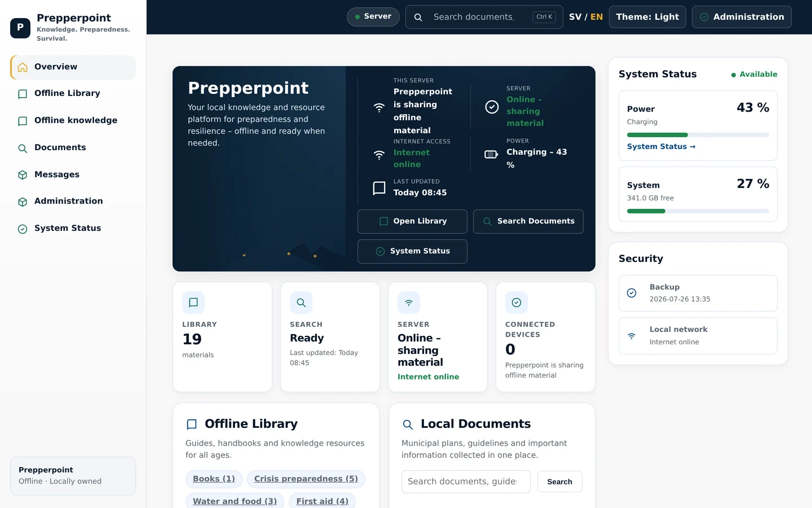Click the '341.0 GB free' text
This screenshot has height=508, width=812.
coord(650,198)
